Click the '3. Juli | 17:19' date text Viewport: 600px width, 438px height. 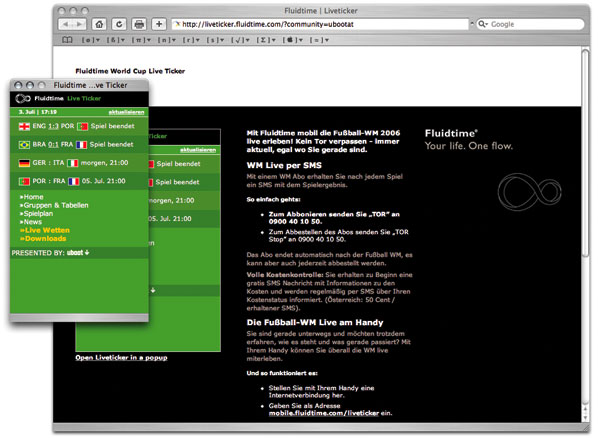[x=38, y=112]
